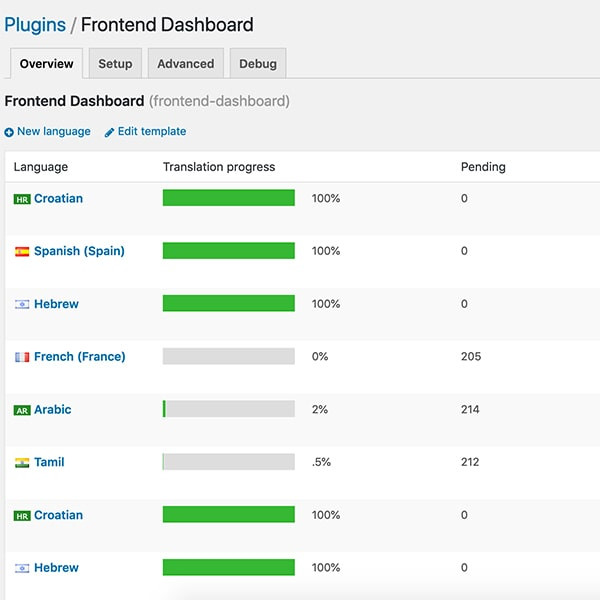
Task: Click the Spanish flag icon
Action: [22, 252]
